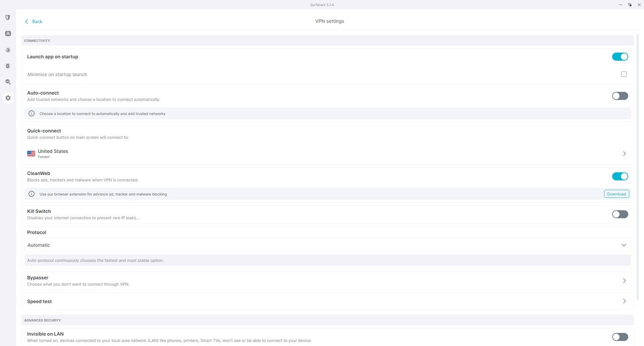Viewport: 644px width, 346px height.
Task: Toggle Launch app on startup off
Action: click(x=620, y=57)
